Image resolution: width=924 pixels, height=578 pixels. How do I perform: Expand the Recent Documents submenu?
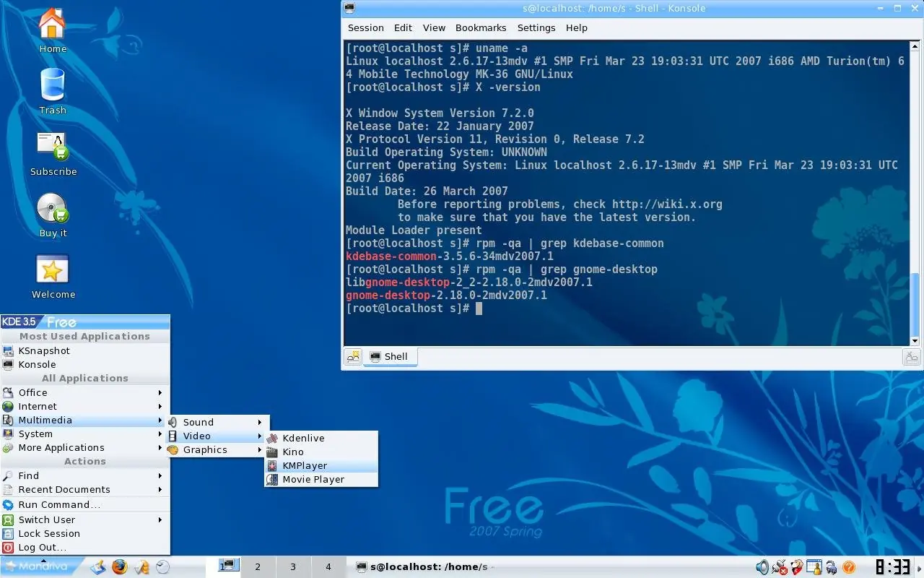pyautogui.click(x=85, y=489)
